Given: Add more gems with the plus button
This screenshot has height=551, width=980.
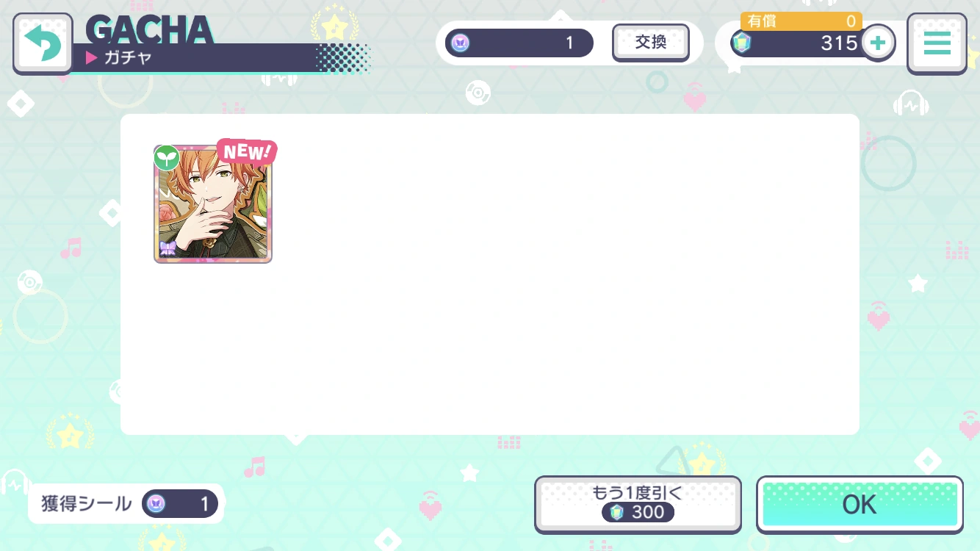Looking at the screenshot, I should click(878, 43).
